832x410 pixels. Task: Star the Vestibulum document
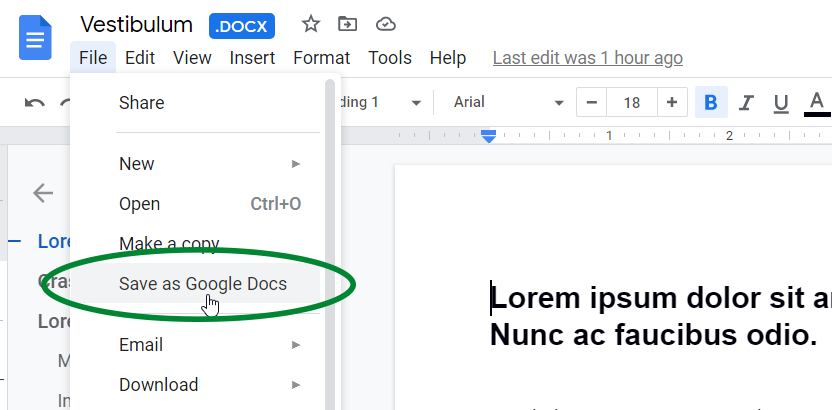(x=310, y=24)
